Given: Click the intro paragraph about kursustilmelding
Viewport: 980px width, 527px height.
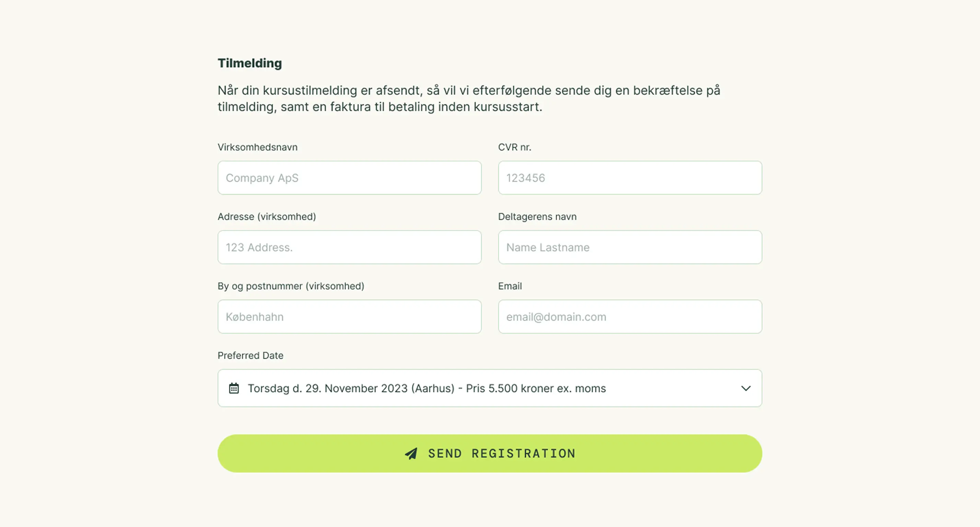Looking at the screenshot, I should click(x=469, y=98).
